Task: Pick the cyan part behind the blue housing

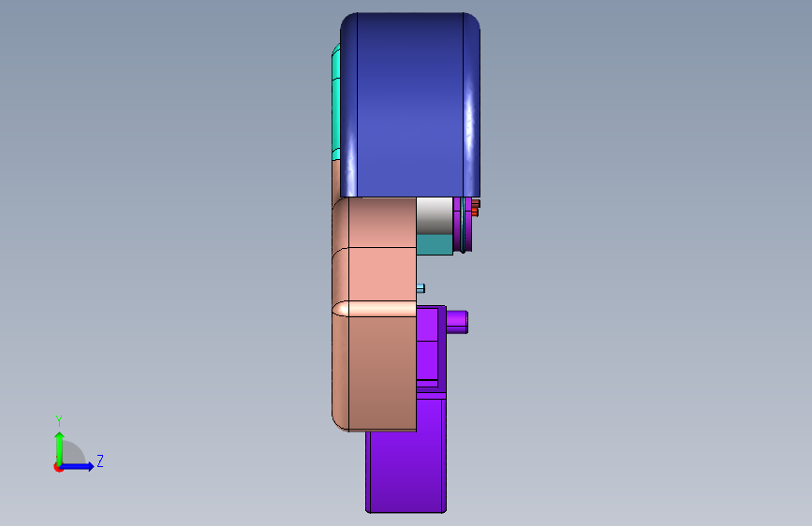Action: point(335,101)
